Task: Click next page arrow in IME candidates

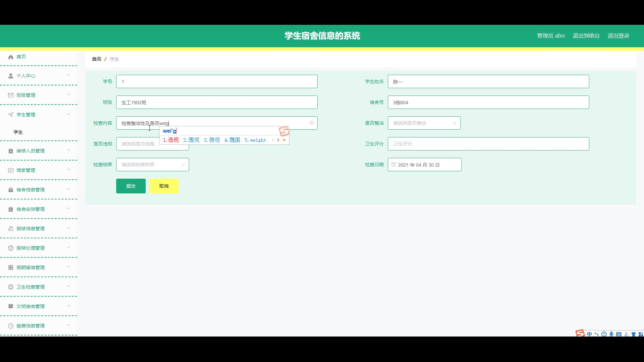Action: pyautogui.click(x=278, y=140)
